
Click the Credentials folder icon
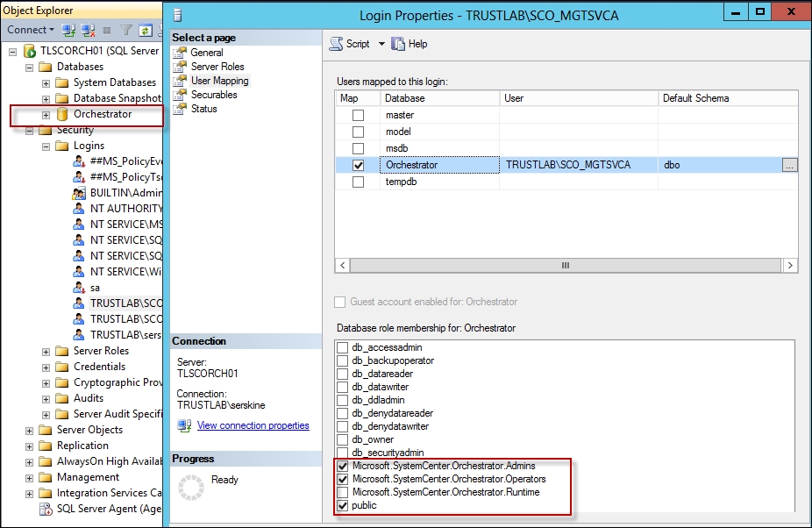pyautogui.click(x=62, y=367)
